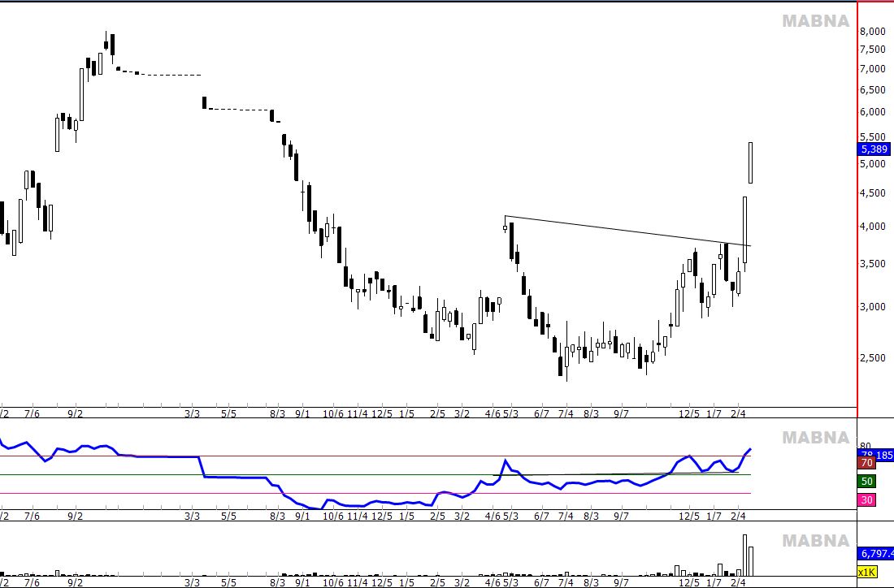Click the MABNA watermark in the RSI panel
Viewport: 894px width, 588px height.
pos(815,438)
